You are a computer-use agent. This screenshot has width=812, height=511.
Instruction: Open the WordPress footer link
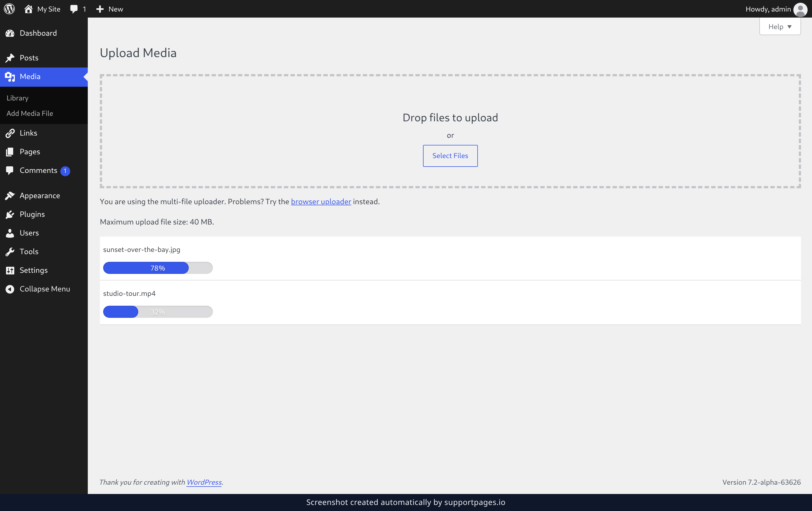click(204, 482)
